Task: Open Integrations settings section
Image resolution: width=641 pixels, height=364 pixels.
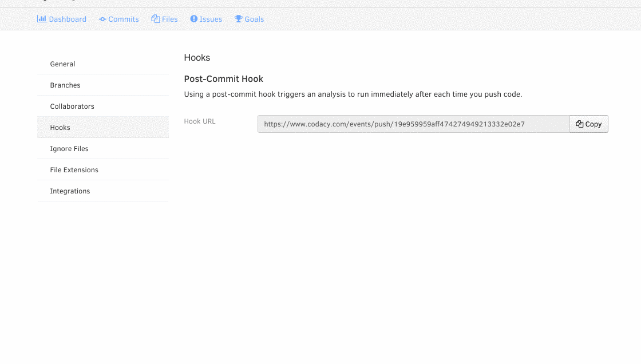Action: 103,191
